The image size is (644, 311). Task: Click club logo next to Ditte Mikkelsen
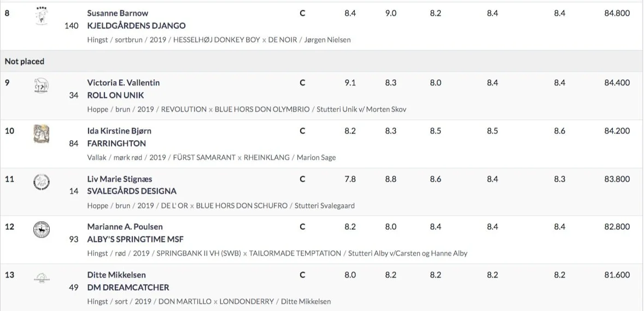41,278
